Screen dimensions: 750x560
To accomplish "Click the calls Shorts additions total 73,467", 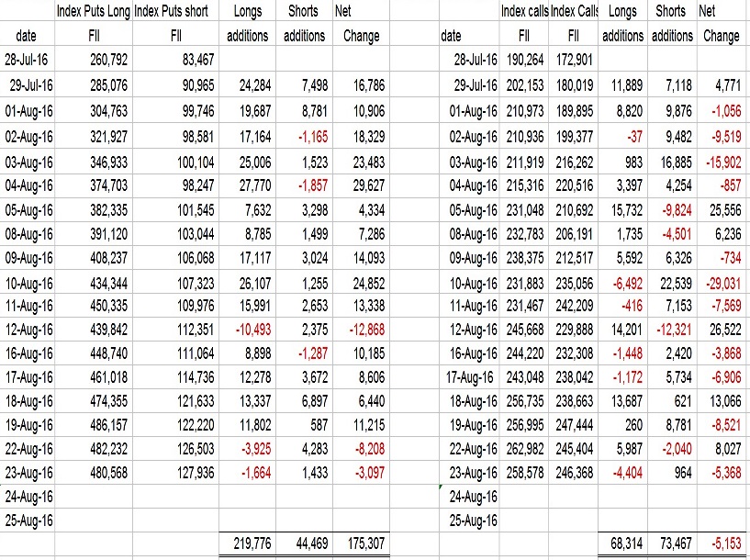I will tap(673, 544).
